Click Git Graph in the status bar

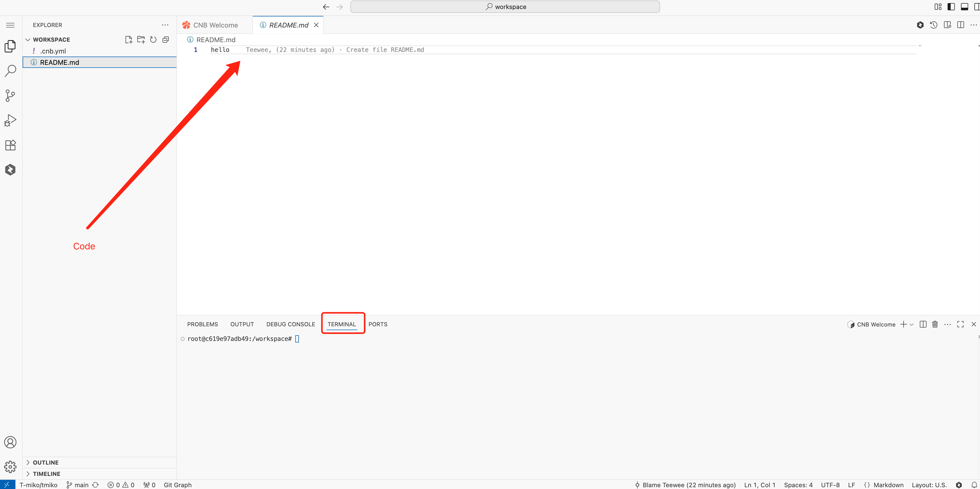(177, 485)
